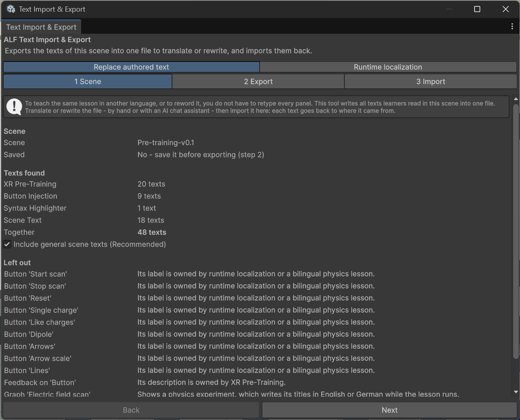Click Button 'Like charges' left-out entry

click(39, 322)
